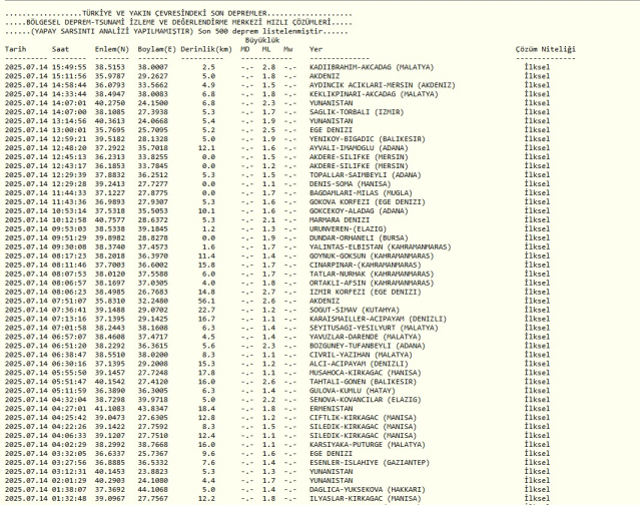The height and width of the screenshot is (505, 640).
Task: Click the 'Saat' column header
Action: (61, 48)
